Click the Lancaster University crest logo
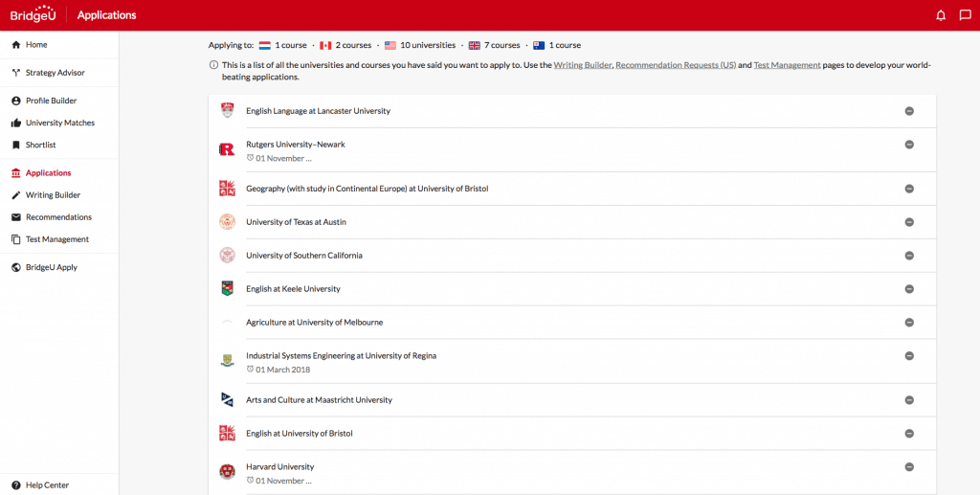 228,111
